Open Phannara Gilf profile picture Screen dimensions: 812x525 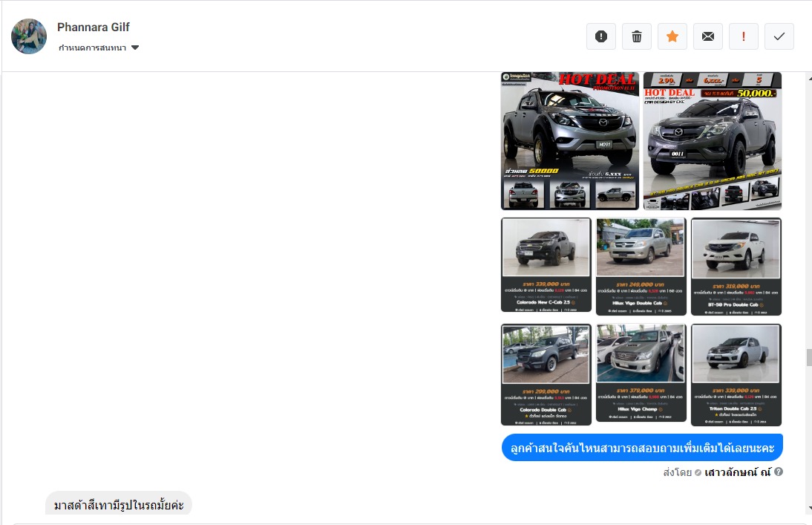[29, 36]
